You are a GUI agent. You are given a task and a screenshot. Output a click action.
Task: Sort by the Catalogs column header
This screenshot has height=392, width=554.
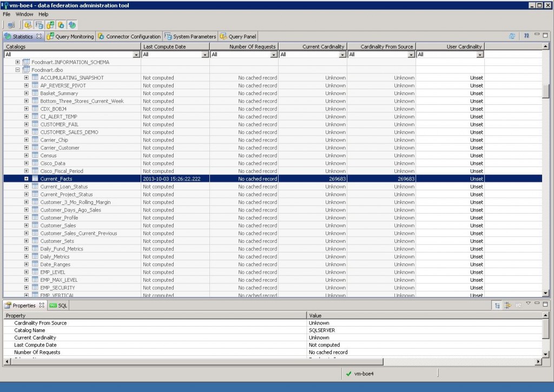coord(72,46)
